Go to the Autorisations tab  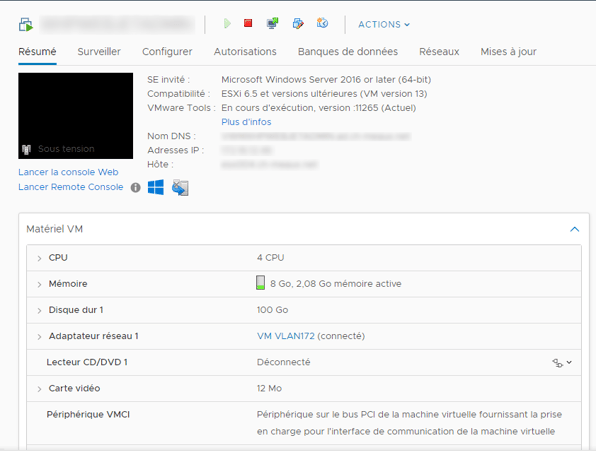click(x=245, y=52)
